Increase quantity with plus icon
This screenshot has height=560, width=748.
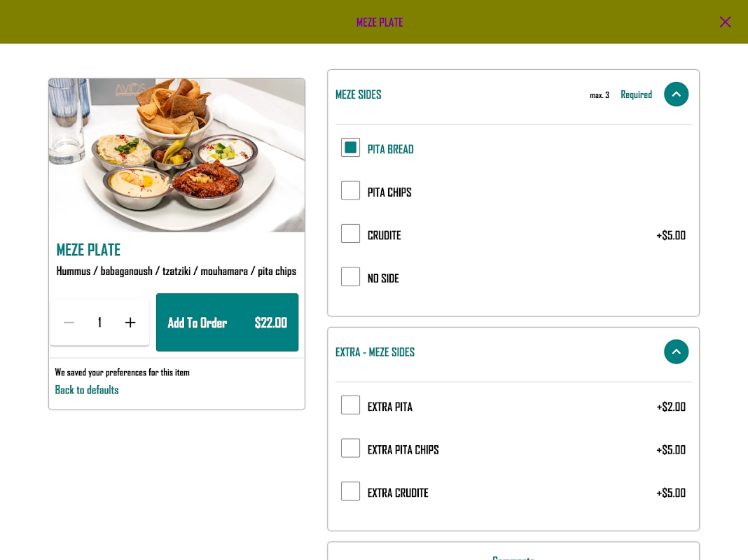coord(130,323)
